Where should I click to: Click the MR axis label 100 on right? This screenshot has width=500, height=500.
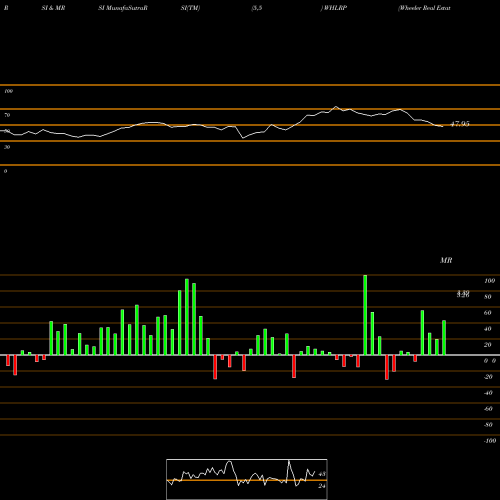click(x=490, y=281)
